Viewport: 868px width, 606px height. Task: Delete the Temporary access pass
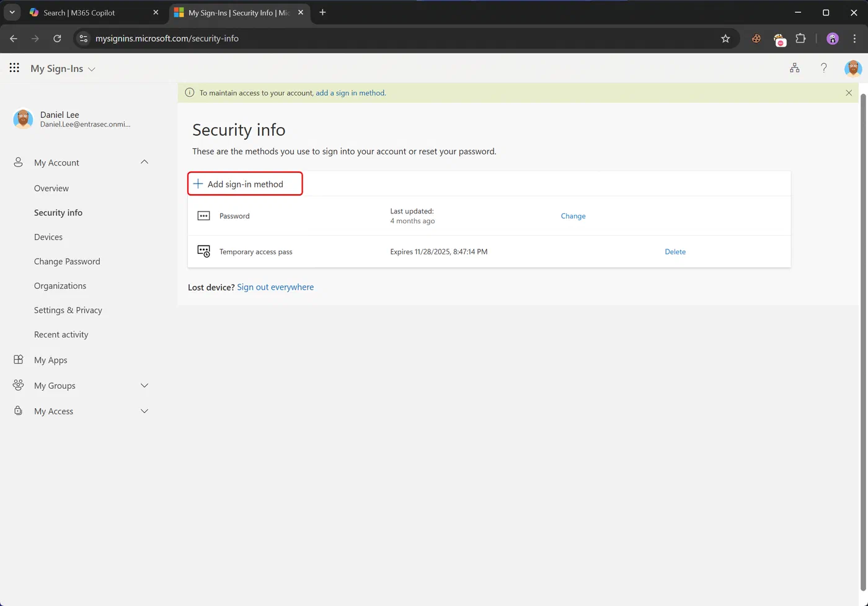tap(675, 251)
